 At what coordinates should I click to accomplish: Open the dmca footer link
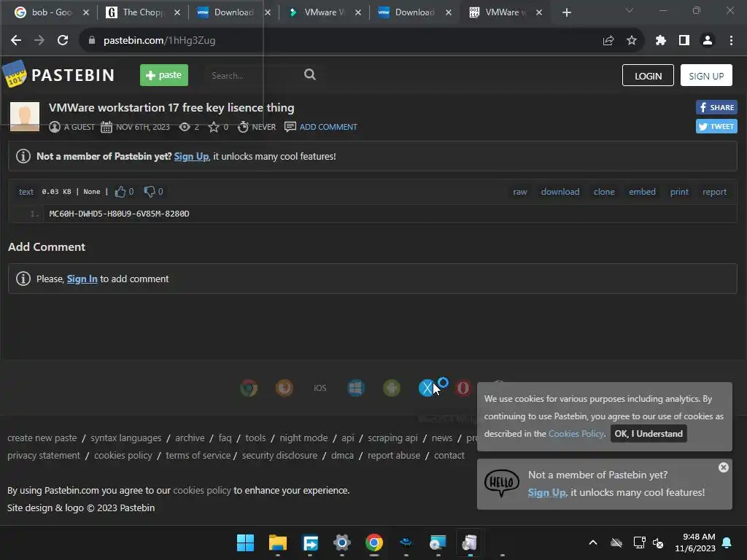[x=343, y=456]
